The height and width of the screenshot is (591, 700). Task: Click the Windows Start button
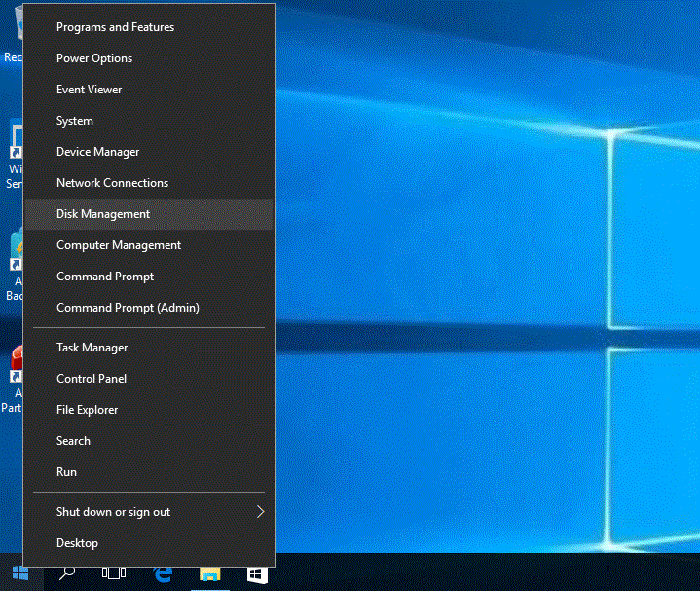[19, 574]
